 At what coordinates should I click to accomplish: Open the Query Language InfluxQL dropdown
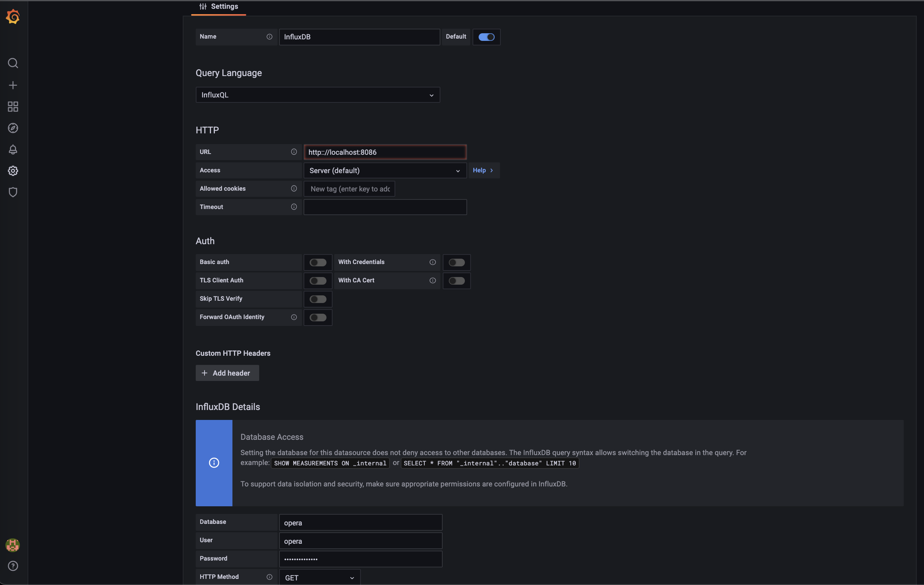click(x=318, y=95)
